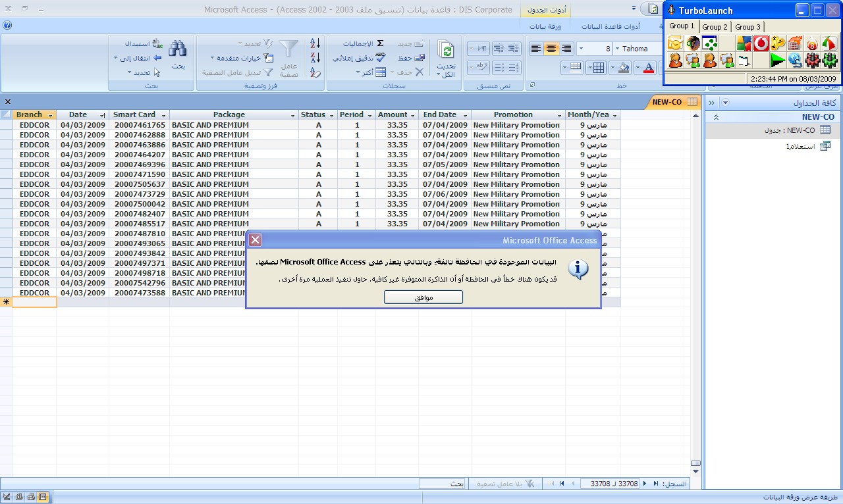Click Save record (حفظ) icon
843x504 pixels.
click(420, 58)
